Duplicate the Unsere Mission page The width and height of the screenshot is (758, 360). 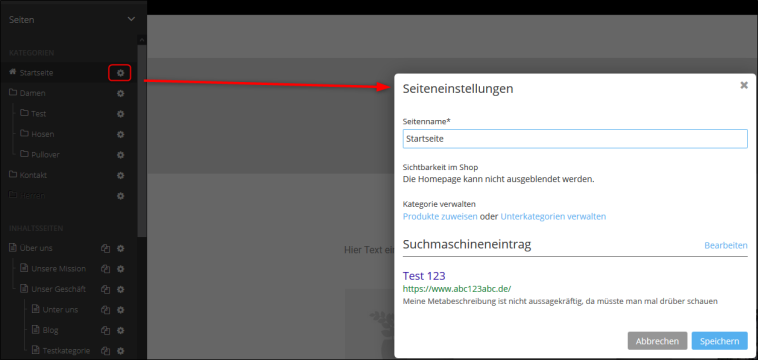click(105, 269)
